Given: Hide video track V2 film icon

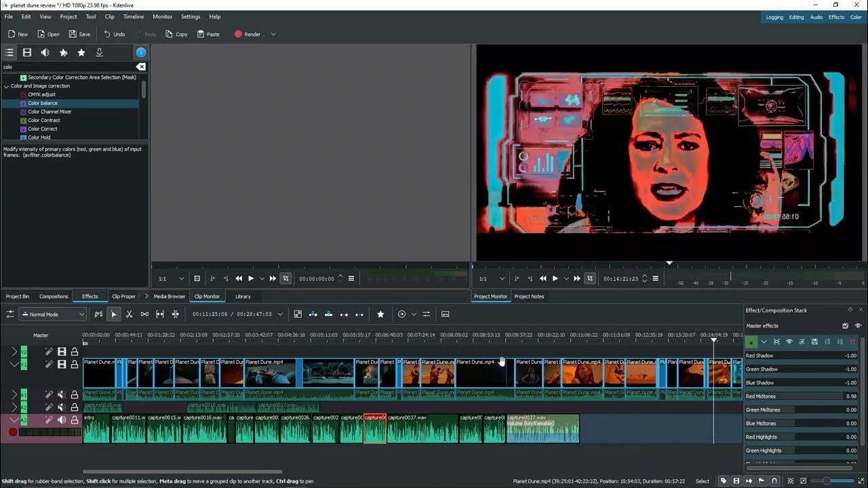Looking at the screenshot, I should pos(62,352).
